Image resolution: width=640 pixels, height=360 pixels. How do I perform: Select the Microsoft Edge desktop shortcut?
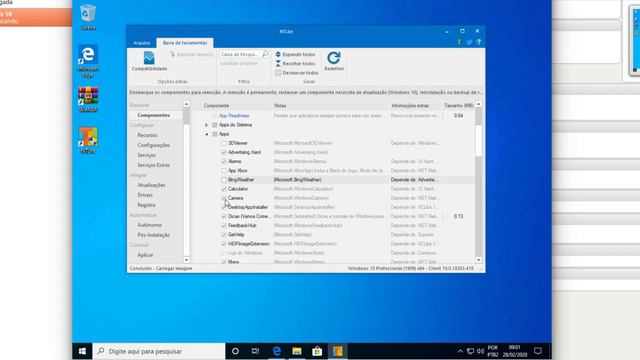tap(88, 61)
